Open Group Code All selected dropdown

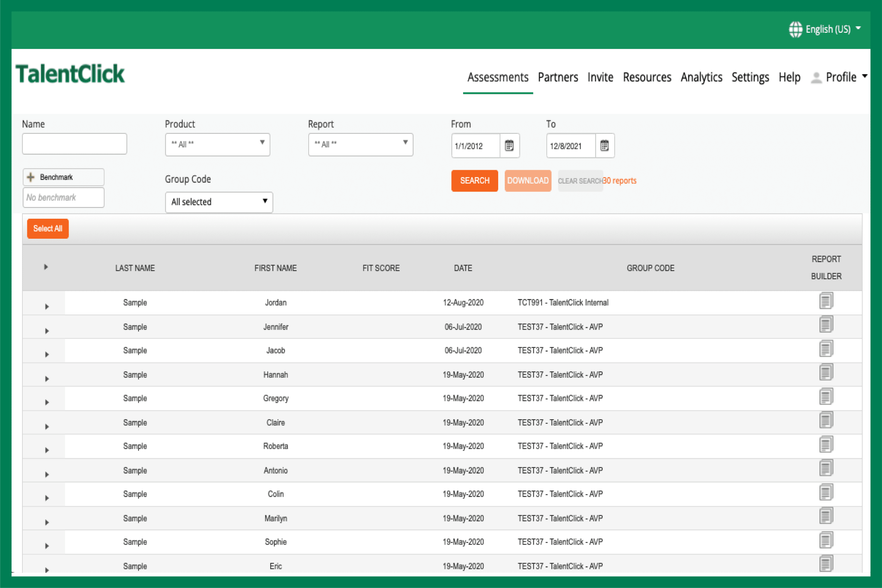pyautogui.click(x=219, y=202)
